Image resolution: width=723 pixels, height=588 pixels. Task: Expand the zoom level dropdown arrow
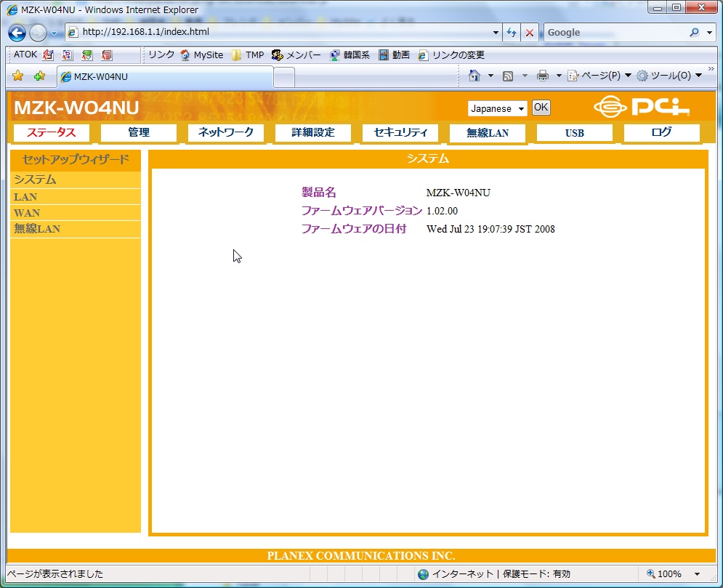click(697, 574)
